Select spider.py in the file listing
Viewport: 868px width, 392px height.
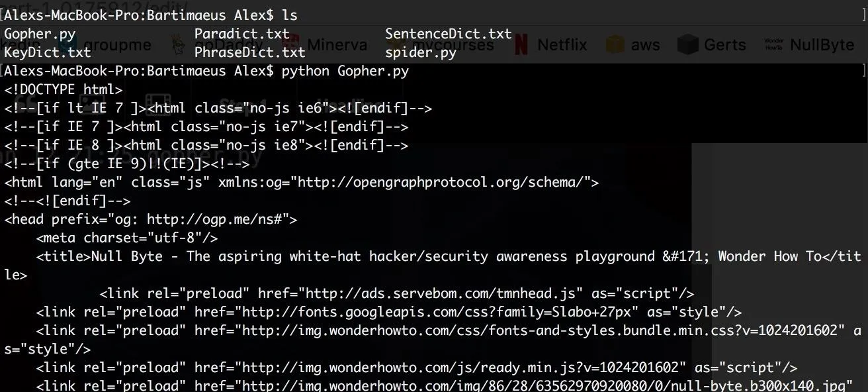click(x=420, y=52)
